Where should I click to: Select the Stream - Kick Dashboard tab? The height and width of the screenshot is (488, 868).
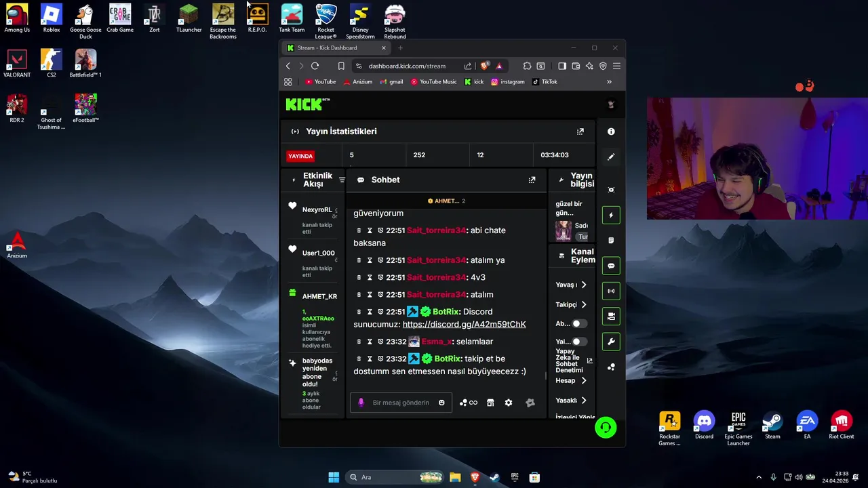tap(336, 48)
